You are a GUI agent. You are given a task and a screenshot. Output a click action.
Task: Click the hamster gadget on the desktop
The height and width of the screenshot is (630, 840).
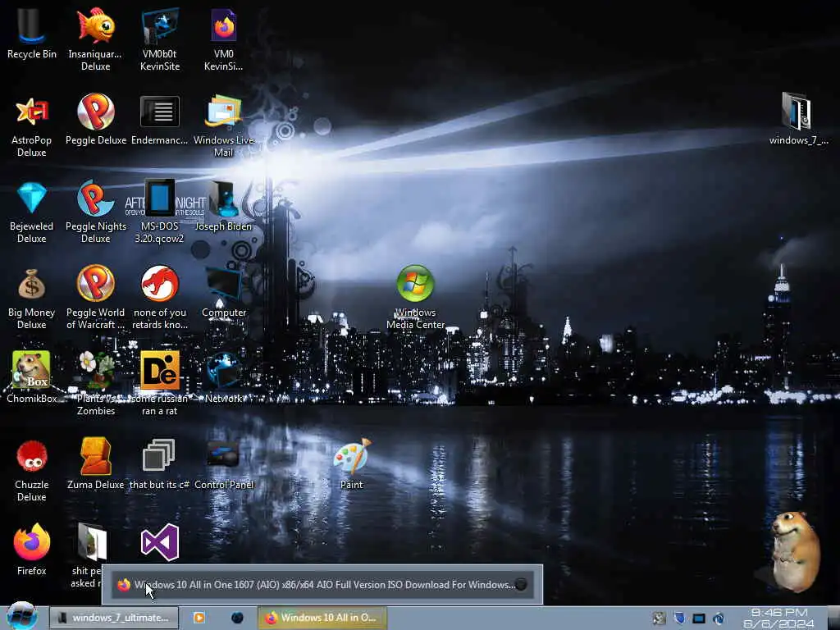[795, 550]
